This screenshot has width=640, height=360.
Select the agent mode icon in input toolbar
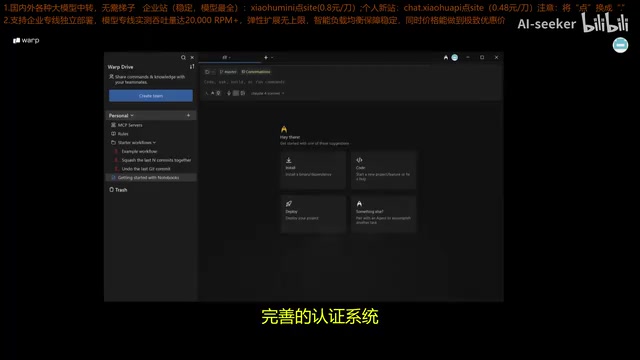point(212,93)
